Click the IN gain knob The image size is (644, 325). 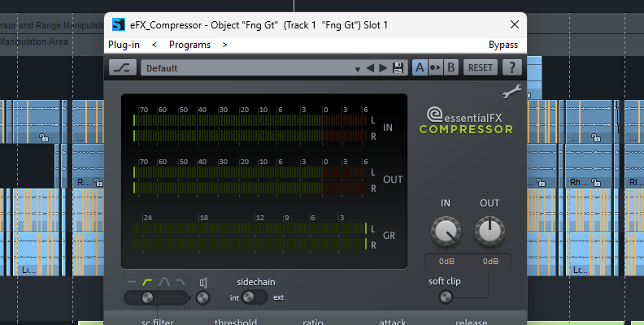click(446, 233)
